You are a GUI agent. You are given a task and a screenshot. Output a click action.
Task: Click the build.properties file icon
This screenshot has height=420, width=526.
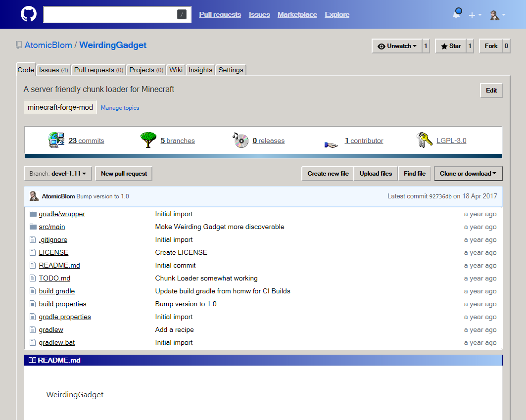33,304
